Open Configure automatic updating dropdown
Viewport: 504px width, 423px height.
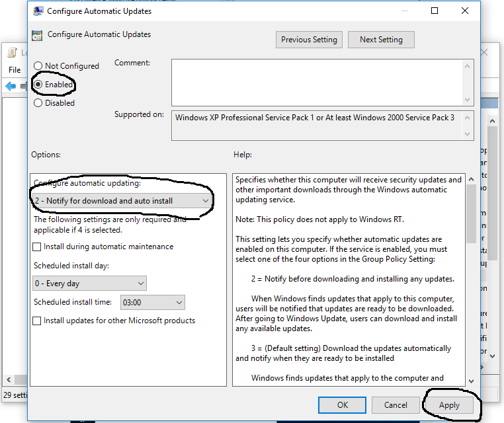(122, 201)
